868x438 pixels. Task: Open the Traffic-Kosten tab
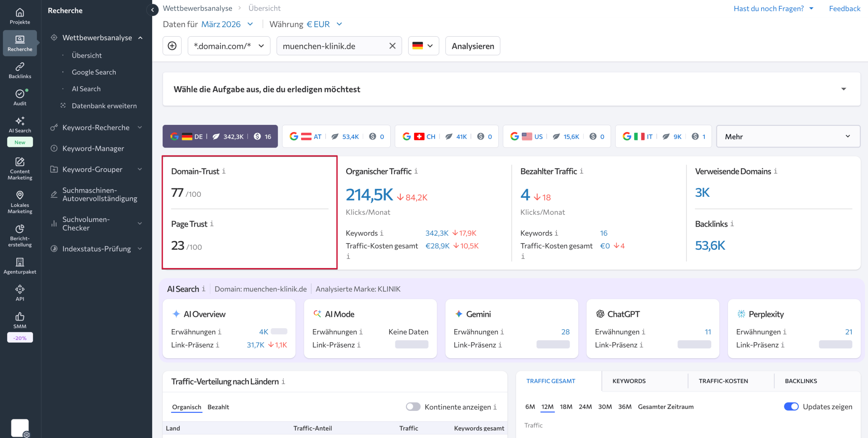tap(723, 381)
